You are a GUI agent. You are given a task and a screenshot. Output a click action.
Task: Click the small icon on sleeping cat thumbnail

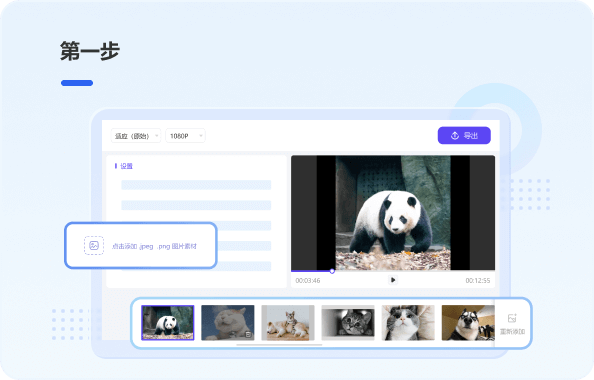point(248,335)
